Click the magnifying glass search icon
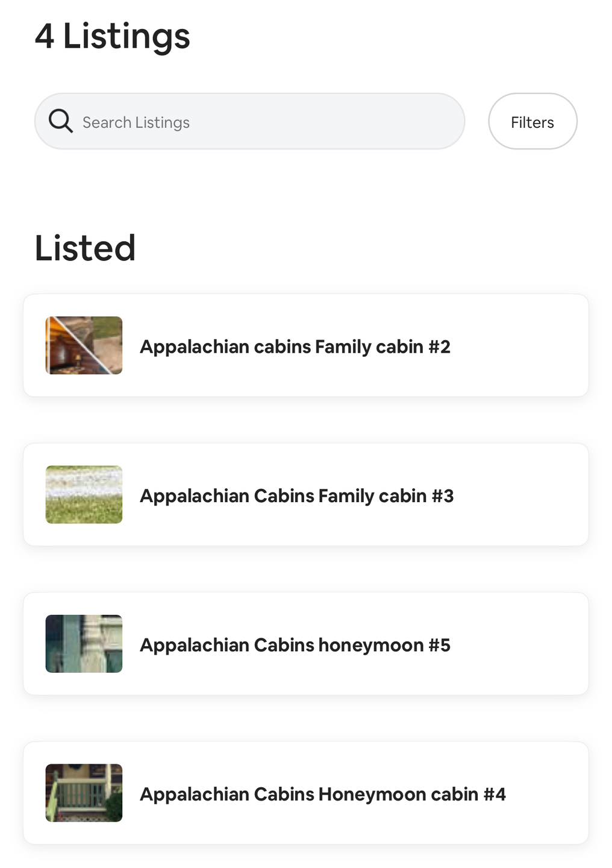The image size is (612, 868). 61,121
